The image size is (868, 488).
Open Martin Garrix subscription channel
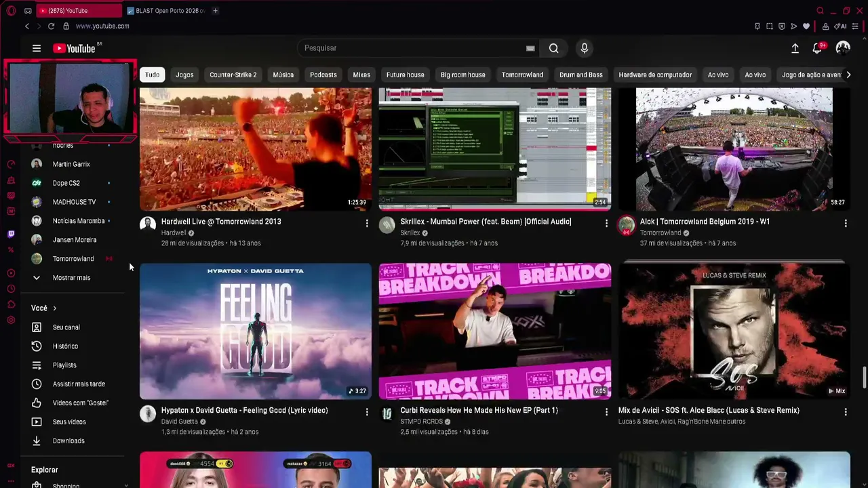pyautogui.click(x=71, y=164)
